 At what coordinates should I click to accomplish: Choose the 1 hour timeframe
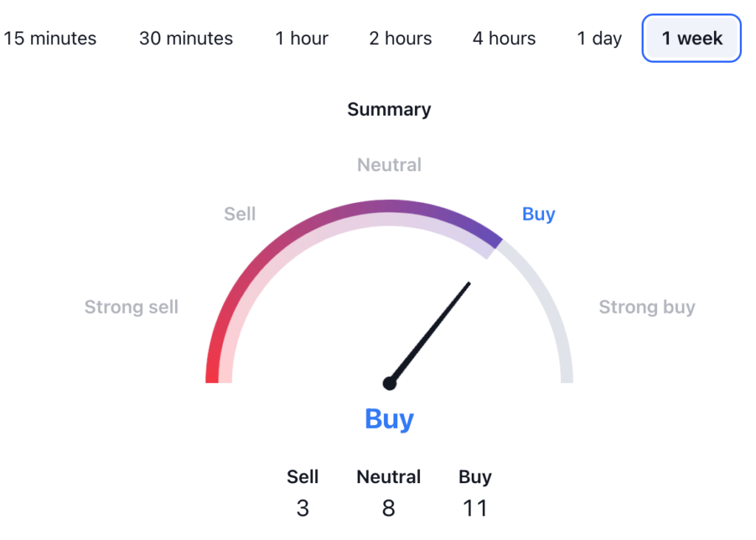click(302, 38)
